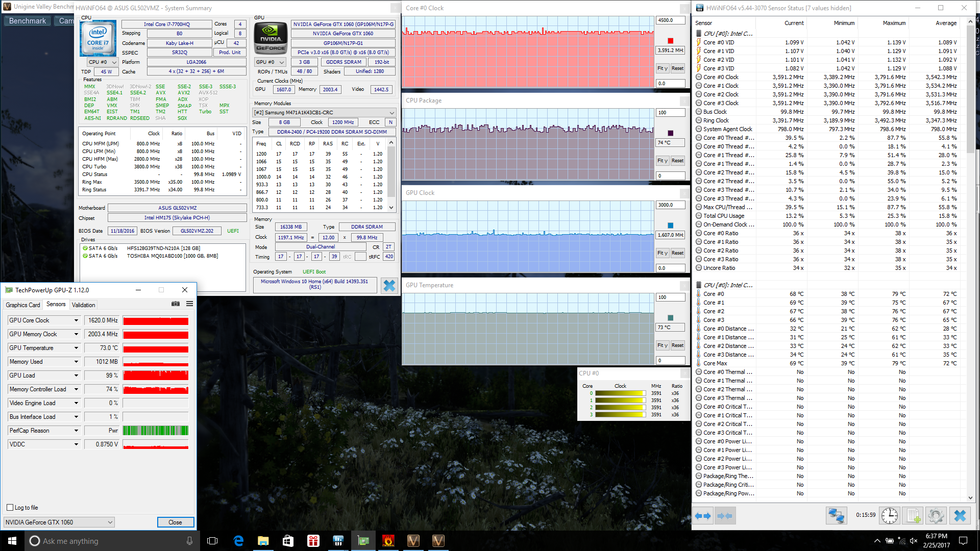Open the remote network monitoring icon
The image size is (980, 551).
(836, 516)
